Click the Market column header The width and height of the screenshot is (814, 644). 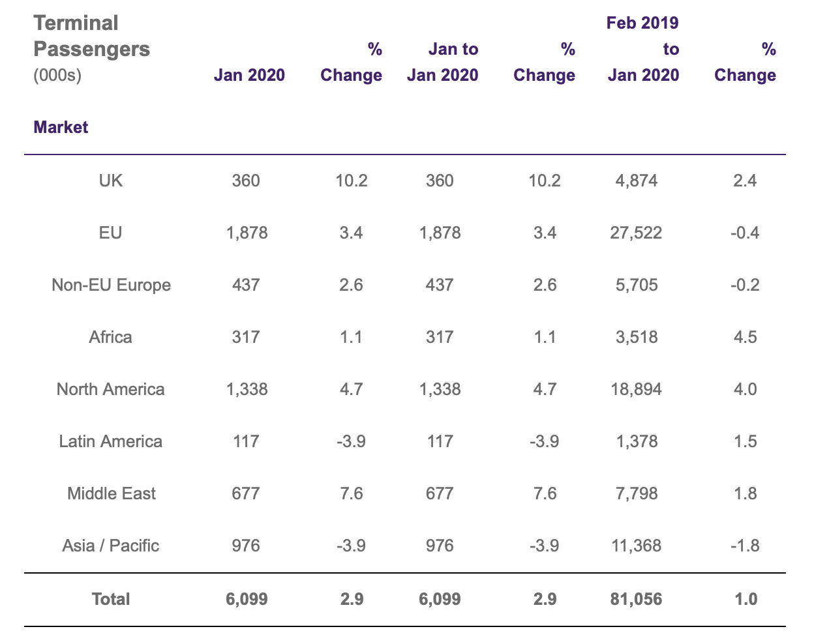click(61, 127)
